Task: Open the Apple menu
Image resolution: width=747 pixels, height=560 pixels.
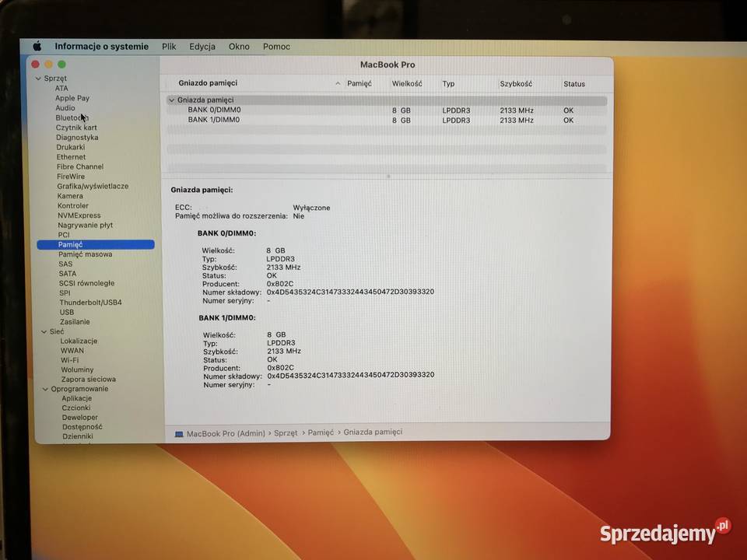Action: [x=36, y=46]
